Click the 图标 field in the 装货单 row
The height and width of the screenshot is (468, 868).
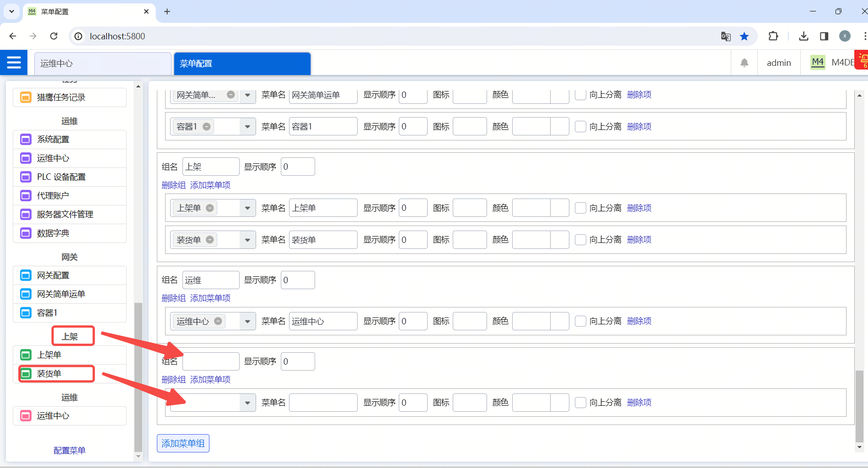click(x=470, y=240)
